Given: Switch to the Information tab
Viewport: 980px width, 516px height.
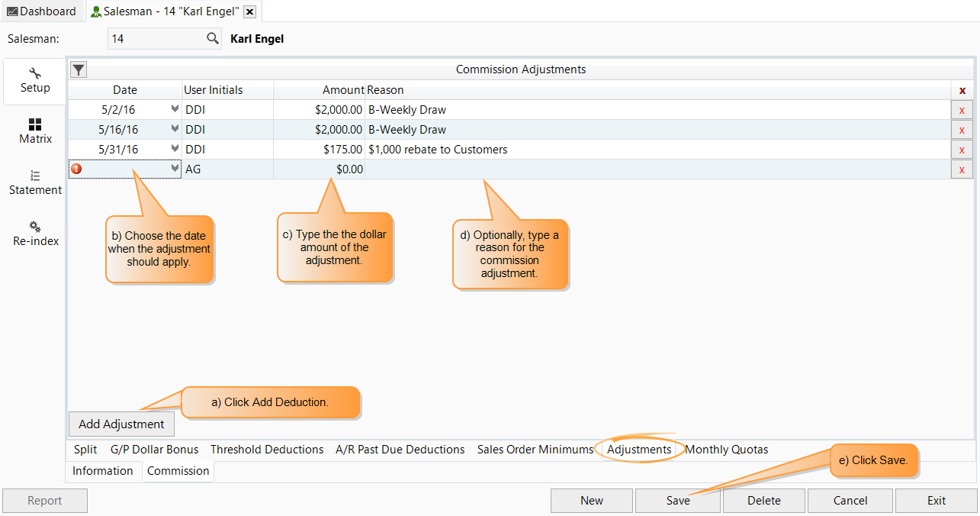Looking at the screenshot, I should tap(102, 471).
